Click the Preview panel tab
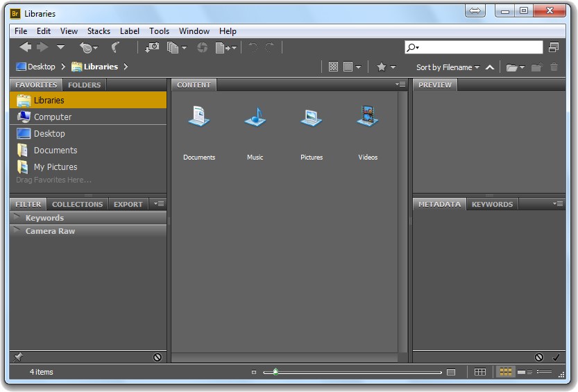The width and height of the screenshot is (578, 392). [x=435, y=85]
